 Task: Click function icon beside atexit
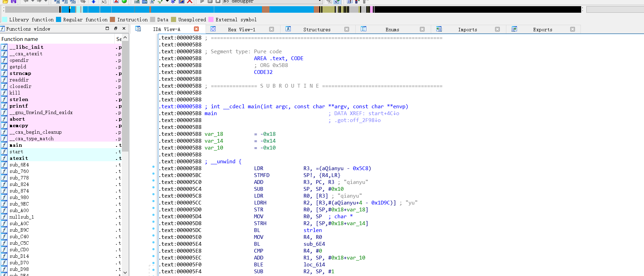pyautogui.click(x=4, y=158)
